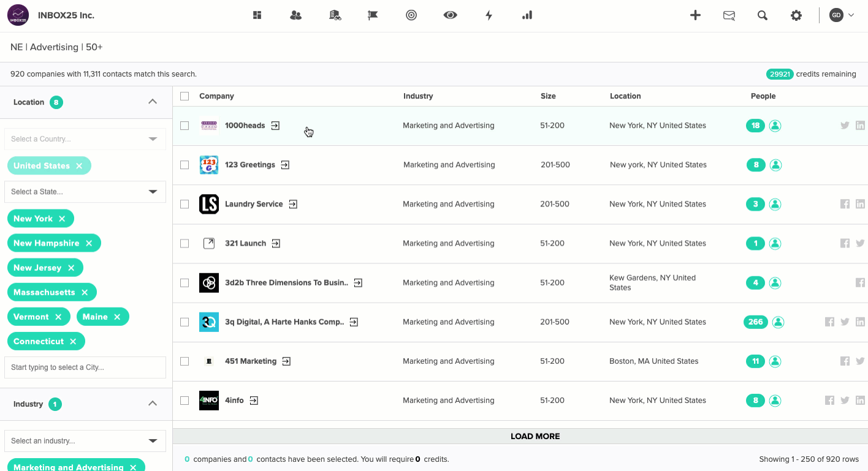The height and width of the screenshot is (471, 868).
Task: Open the Select a Country dropdown
Action: point(85,139)
